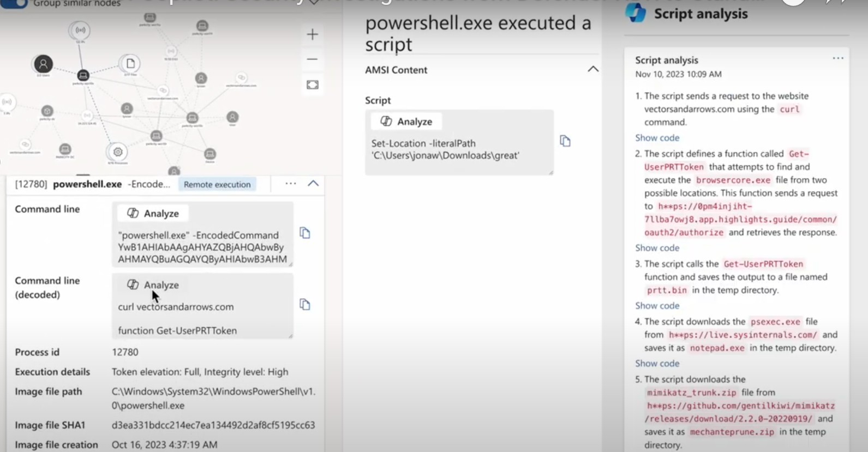Select the Image file path value

point(213,399)
